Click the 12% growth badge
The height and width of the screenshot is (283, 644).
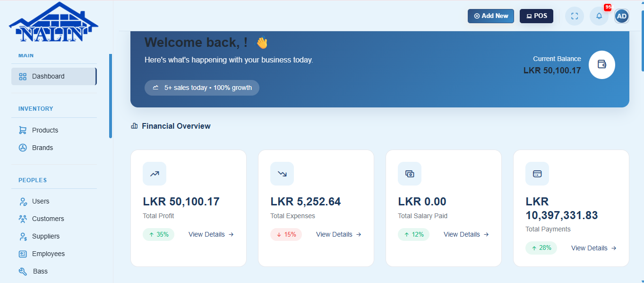[x=413, y=234]
